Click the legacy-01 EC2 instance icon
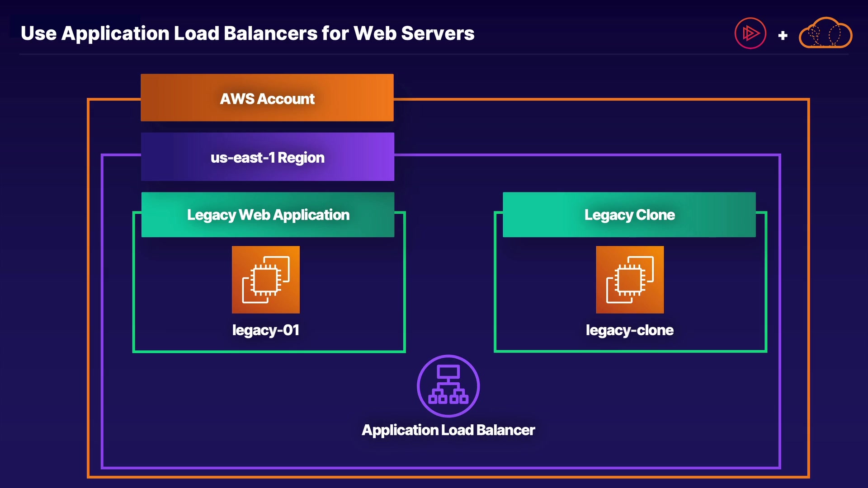Screen dimensions: 868x488 (266, 280)
